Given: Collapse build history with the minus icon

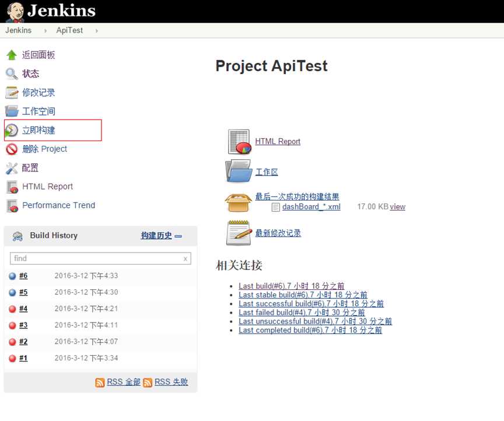Looking at the screenshot, I should [x=178, y=236].
